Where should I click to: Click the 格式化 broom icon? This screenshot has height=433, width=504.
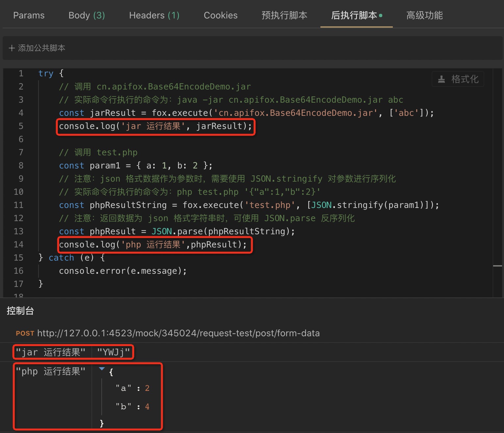click(x=441, y=79)
